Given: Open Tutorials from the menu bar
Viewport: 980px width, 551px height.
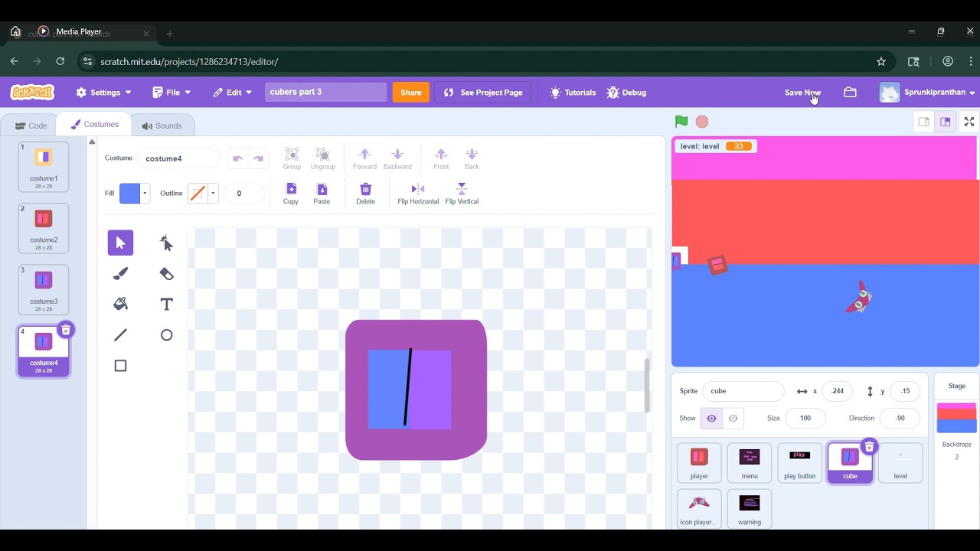Looking at the screenshot, I should point(573,92).
